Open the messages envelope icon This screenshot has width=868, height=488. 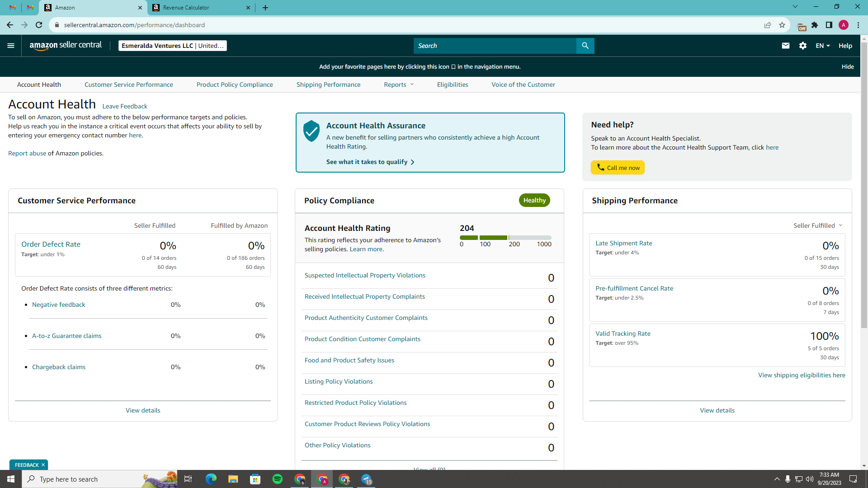pyautogui.click(x=786, y=46)
